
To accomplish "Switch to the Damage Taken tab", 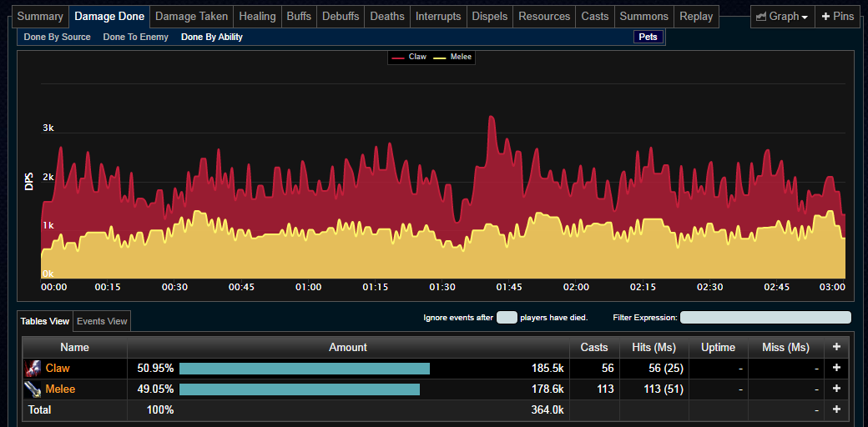I will [191, 17].
